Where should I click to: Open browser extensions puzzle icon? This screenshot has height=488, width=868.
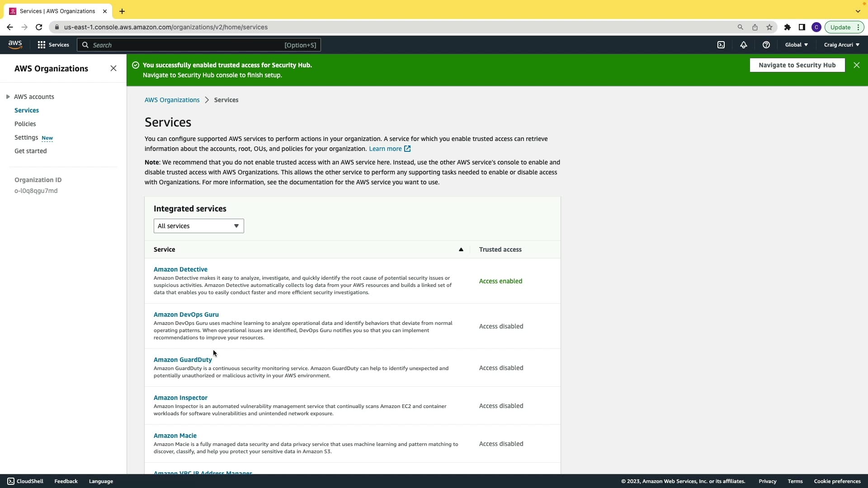[x=788, y=27]
